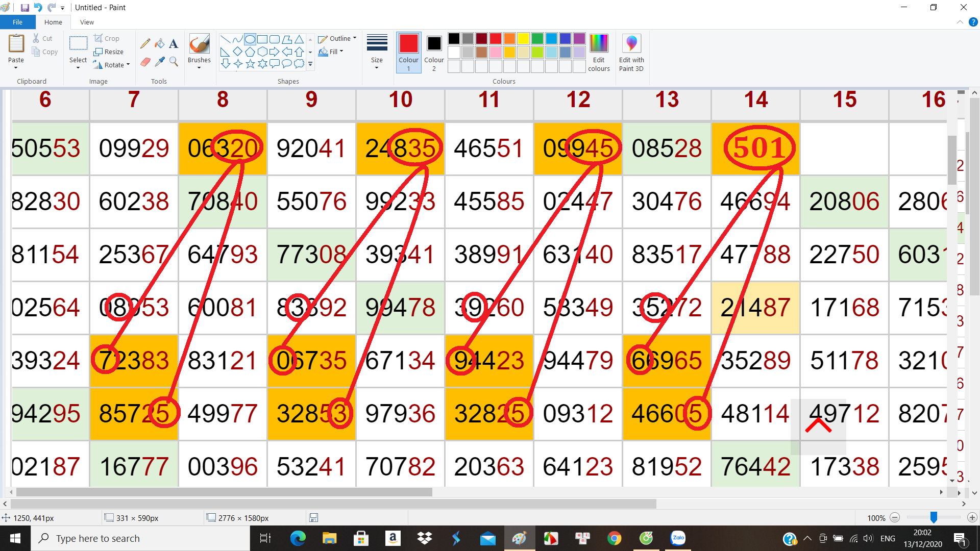980x551 pixels.
Task: Open the Zalo app in taskbar
Action: 678,538
